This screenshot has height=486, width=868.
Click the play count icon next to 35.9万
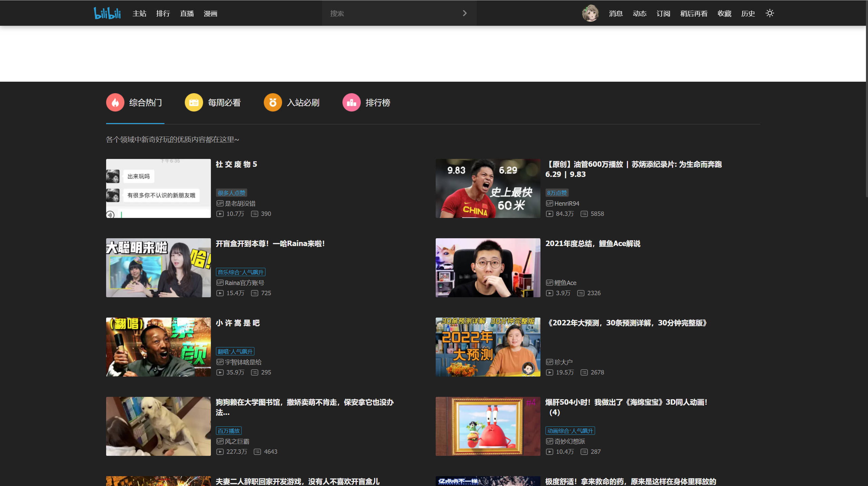220,372
